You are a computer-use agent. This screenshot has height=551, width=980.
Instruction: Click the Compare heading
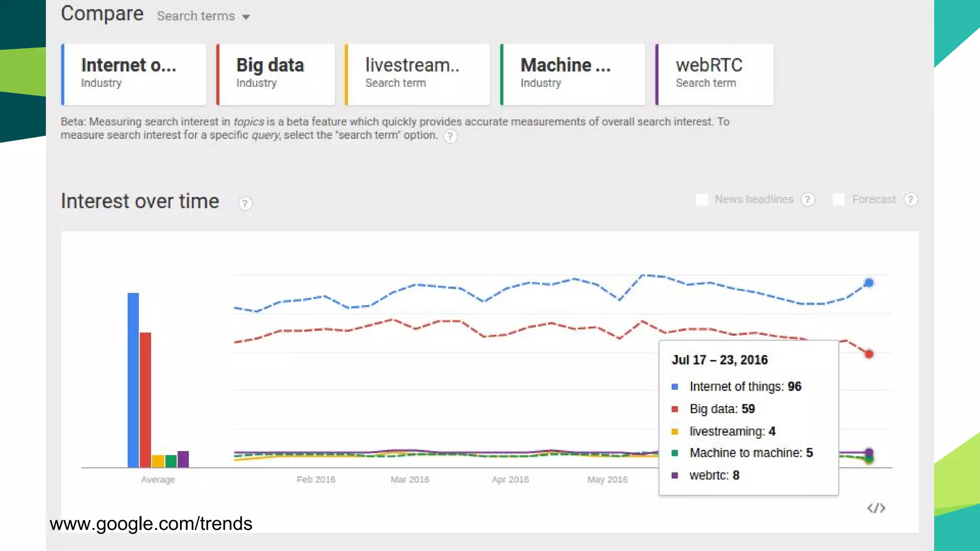point(102,13)
